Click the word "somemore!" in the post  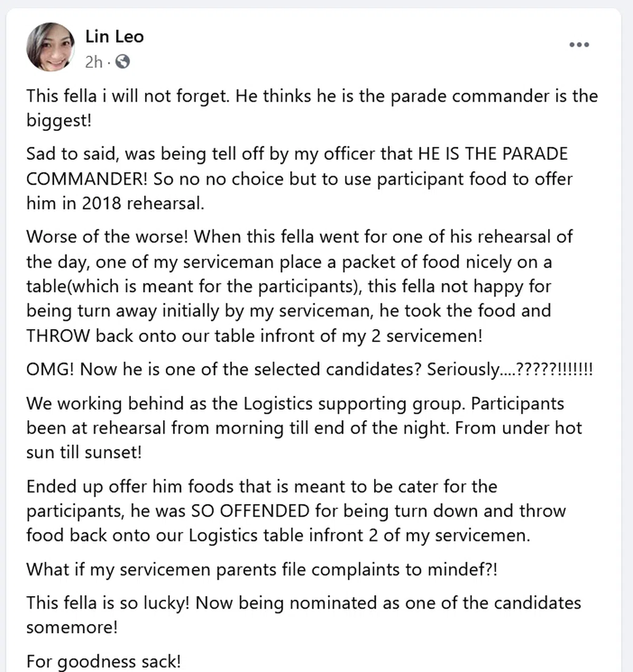[x=72, y=627]
